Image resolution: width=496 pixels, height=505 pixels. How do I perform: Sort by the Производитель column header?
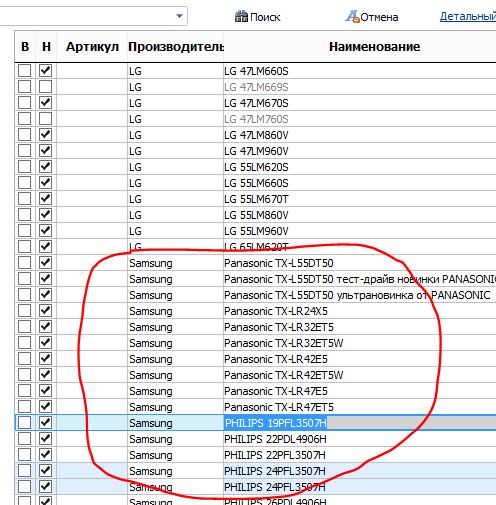coord(175,47)
